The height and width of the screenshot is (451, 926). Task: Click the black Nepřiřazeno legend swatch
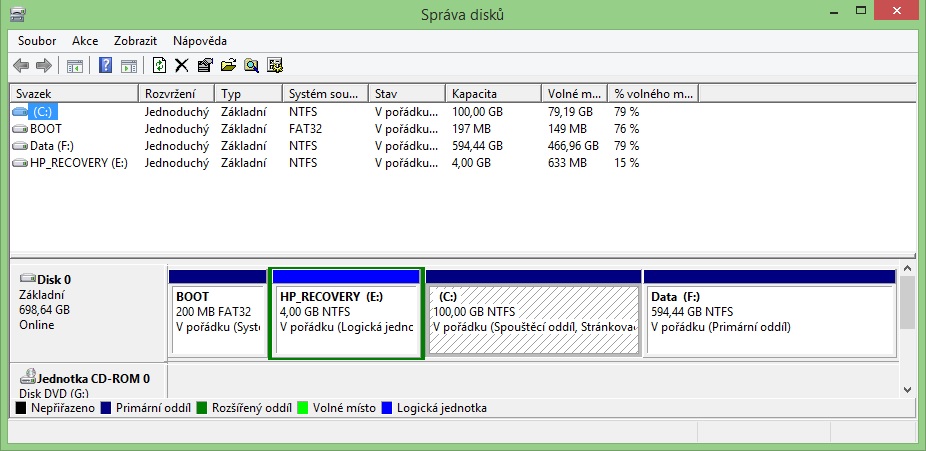tap(21, 408)
